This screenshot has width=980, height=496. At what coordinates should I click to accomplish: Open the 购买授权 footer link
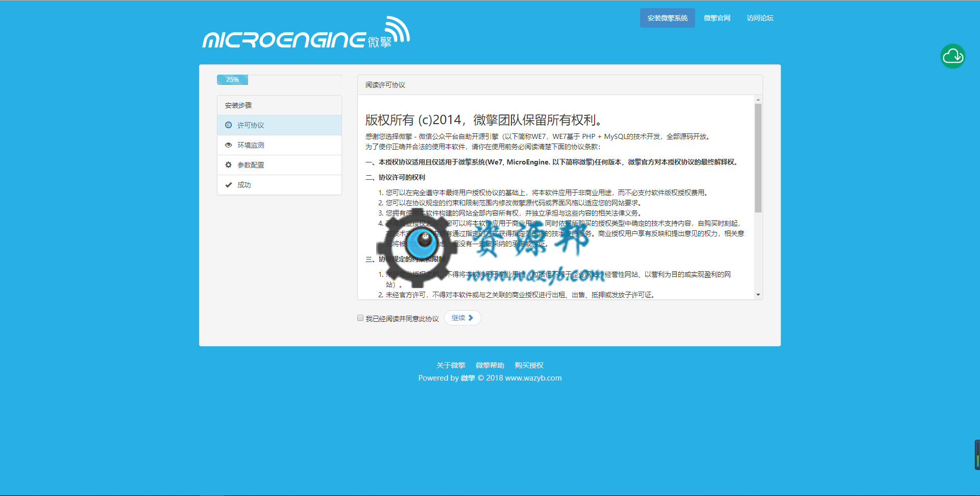[529, 365]
